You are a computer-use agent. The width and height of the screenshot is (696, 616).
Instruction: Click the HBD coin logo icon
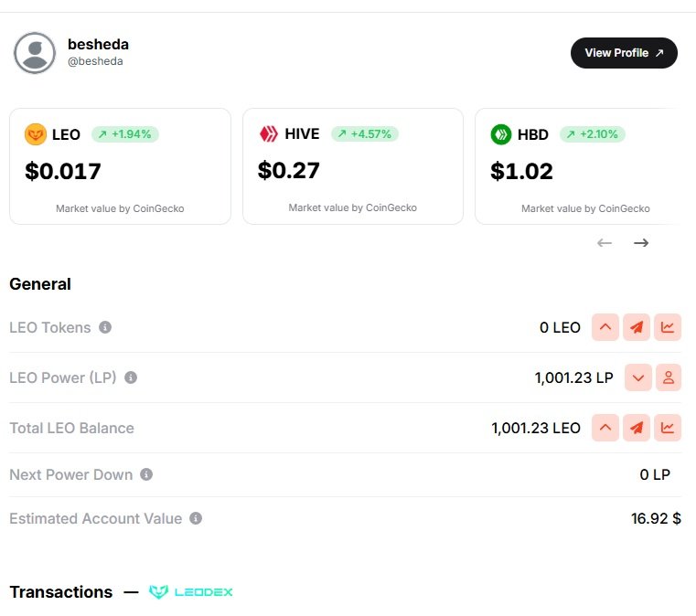(x=500, y=134)
